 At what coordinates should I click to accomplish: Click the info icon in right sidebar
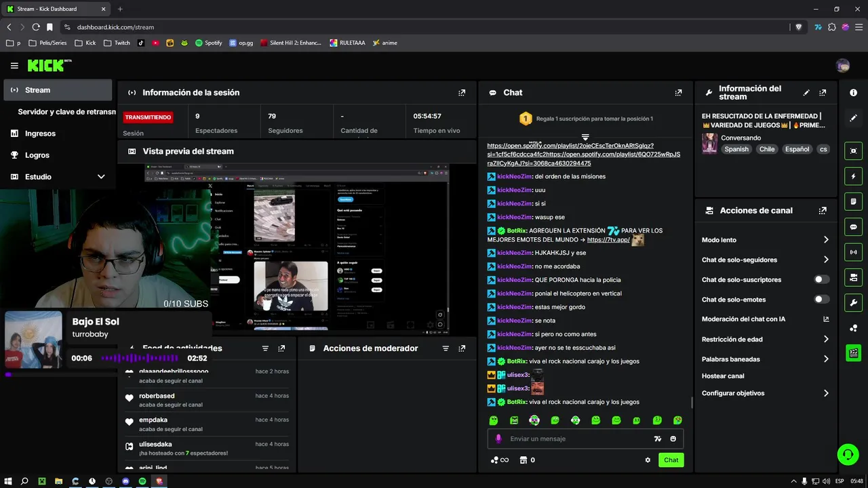pyautogui.click(x=854, y=93)
